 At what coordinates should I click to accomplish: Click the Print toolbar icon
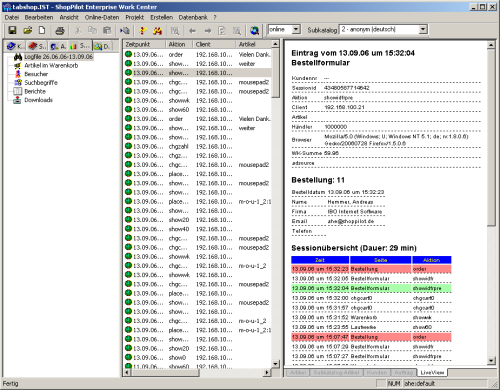coord(60,31)
